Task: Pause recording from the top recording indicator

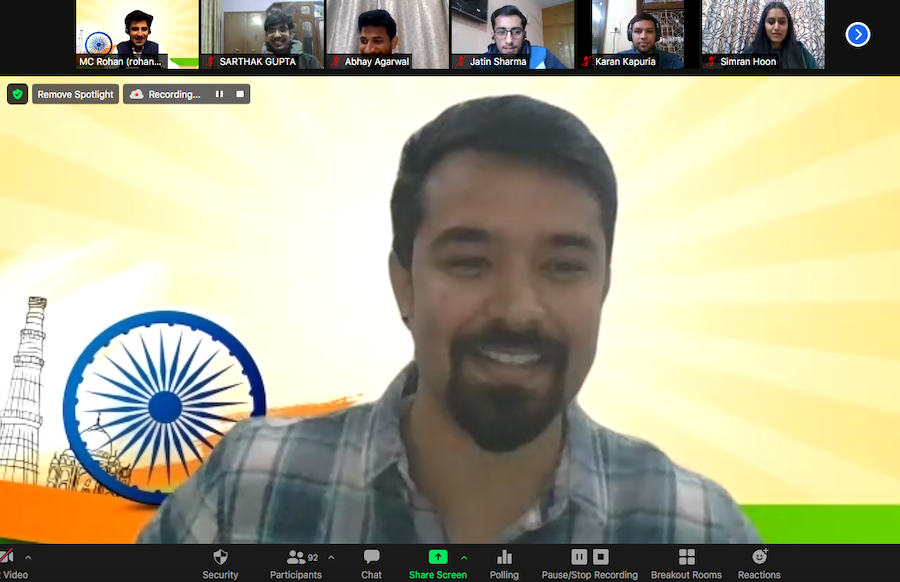Action: click(x=219, y=94)
